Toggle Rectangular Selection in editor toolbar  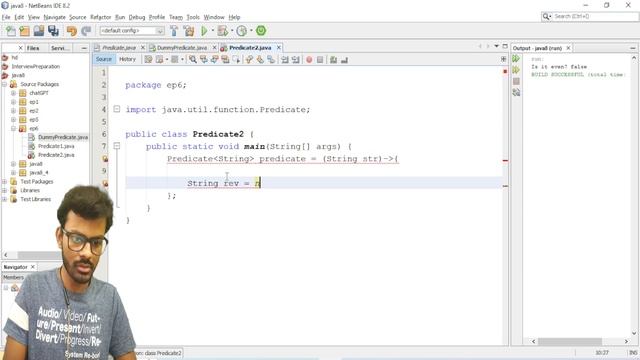236,60
